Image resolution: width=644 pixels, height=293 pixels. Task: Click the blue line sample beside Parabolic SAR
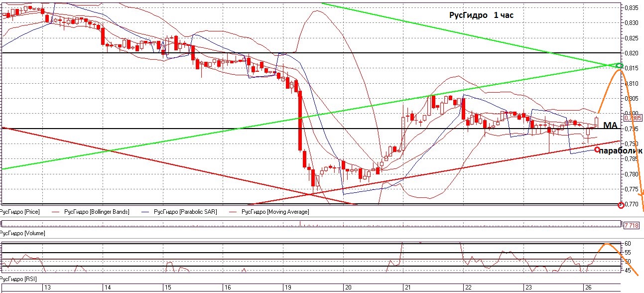[x=144, y=212]
